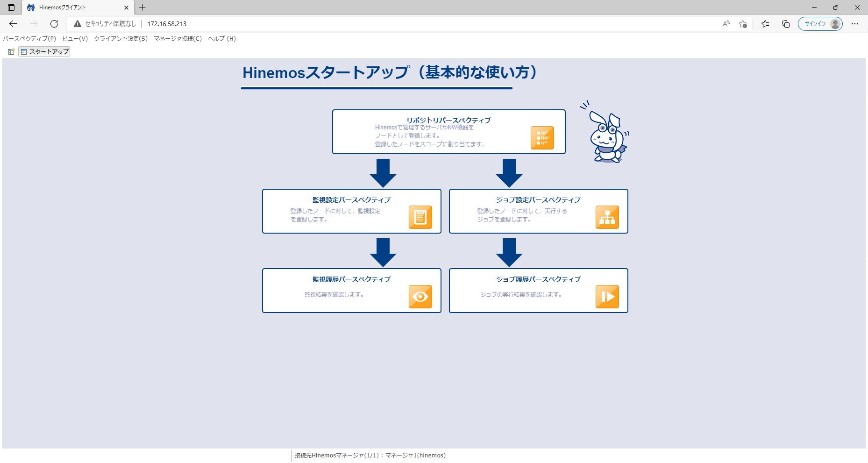Viewport: 868px width, 463px height.
Task: Open the favorites list icon
Action: [765, 23]
